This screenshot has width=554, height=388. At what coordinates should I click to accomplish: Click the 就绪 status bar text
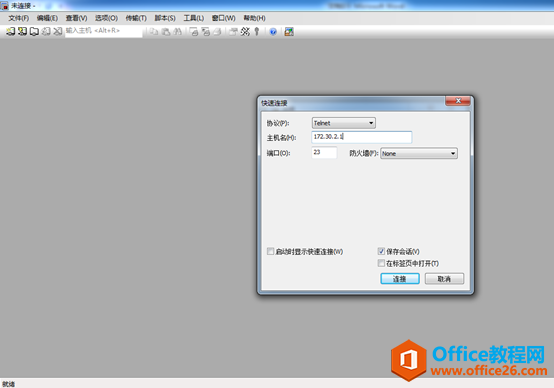click(x=8, y=384)
